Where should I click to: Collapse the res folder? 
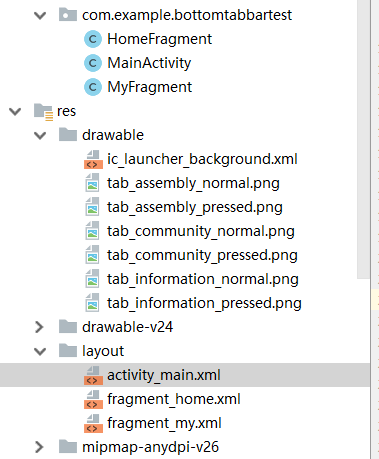15,111
